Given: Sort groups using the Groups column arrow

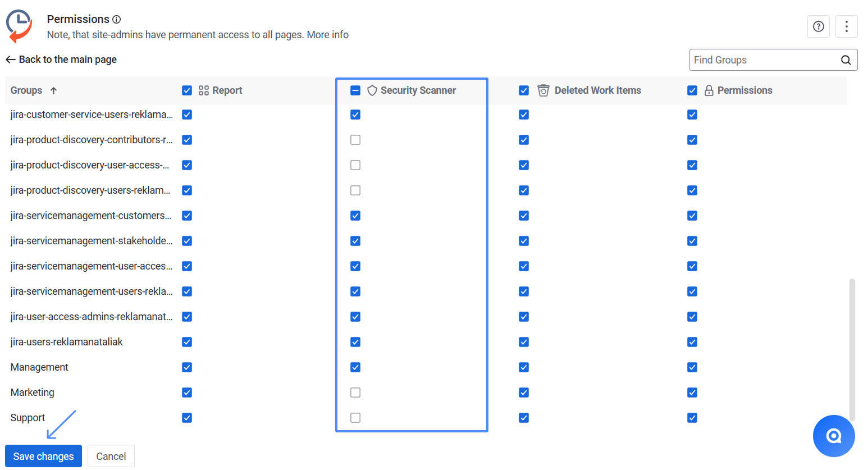Looking at the screenshot, I should (53, 90).
